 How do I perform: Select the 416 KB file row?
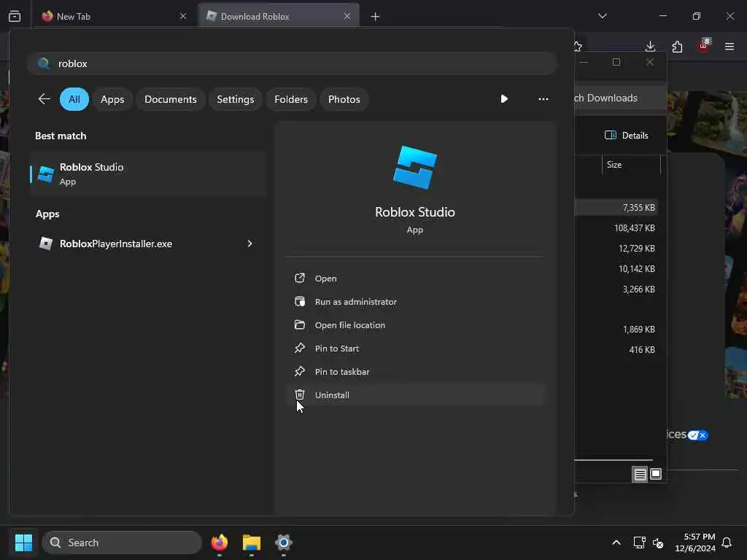tap(616, 349)
